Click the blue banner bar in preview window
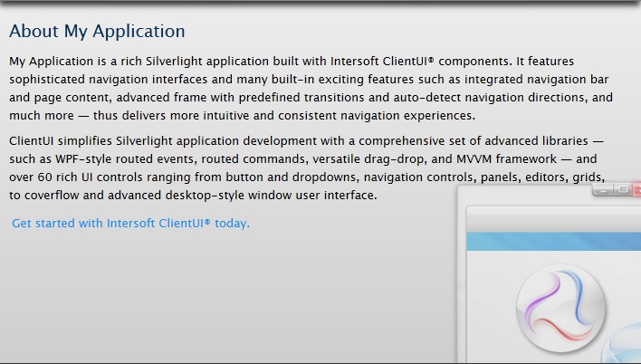The height and width of the screenshot is (364, 641). (x=553, y=241)
